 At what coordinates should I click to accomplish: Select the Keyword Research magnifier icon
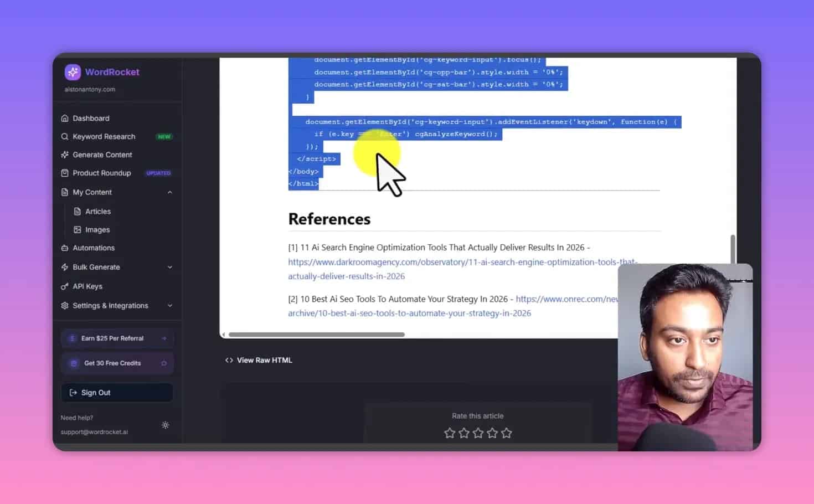65,136
